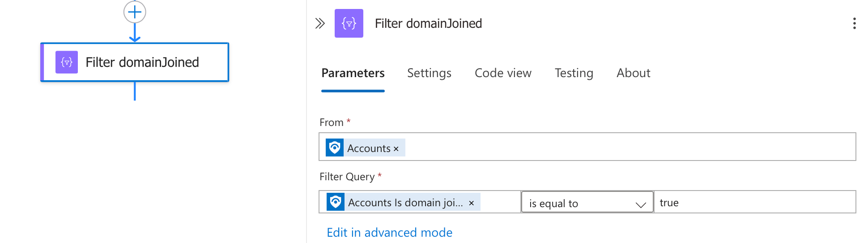
Task: Open the 'is equal to' operator dropdown
Action: 587,202
